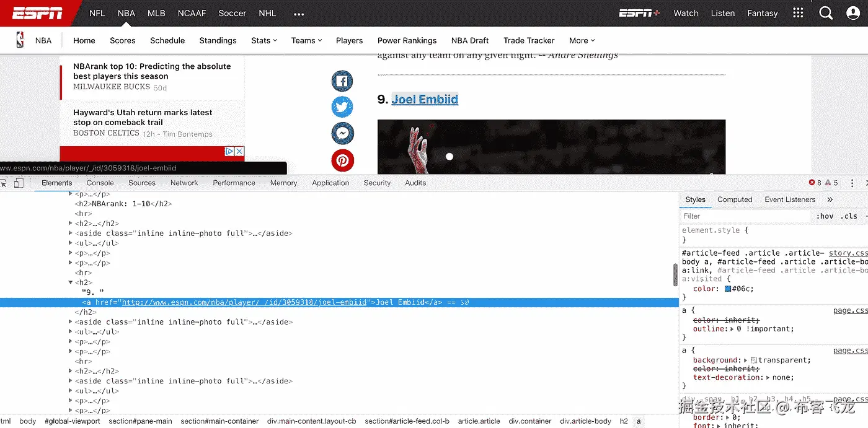This screenshot has height=428, width=868.
Task: Click the styles Filter input
Action: click(x=744, y=216)
